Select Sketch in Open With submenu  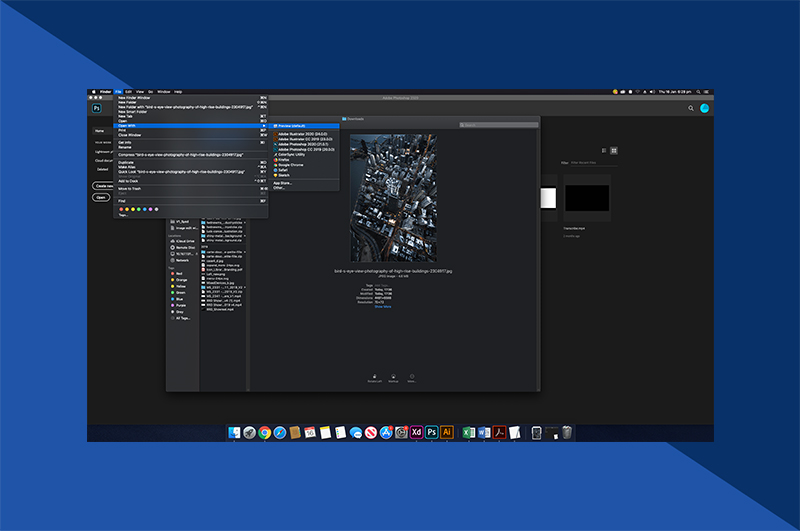coord(304,175)
